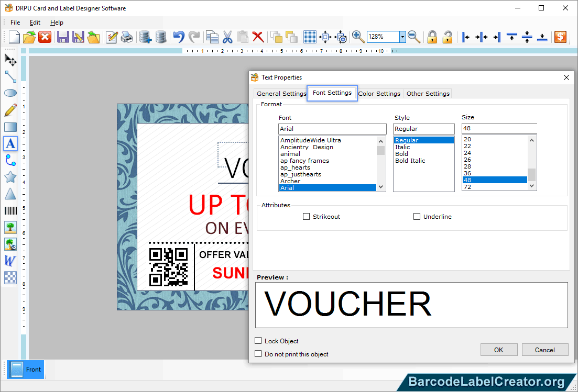Select the ellipse shape tool

[10, 93]
